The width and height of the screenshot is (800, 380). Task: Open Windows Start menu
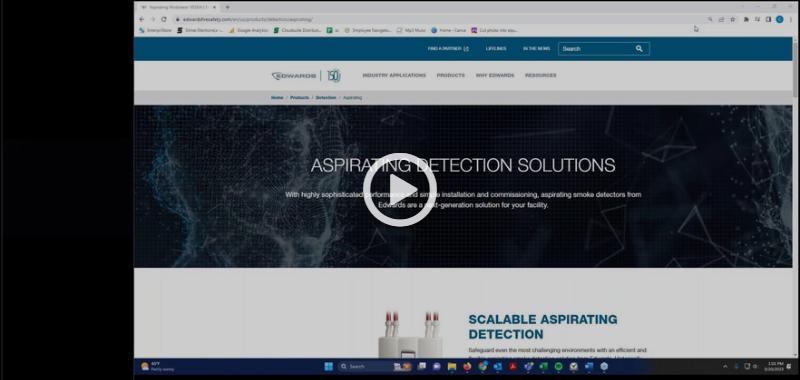[329, 366]
